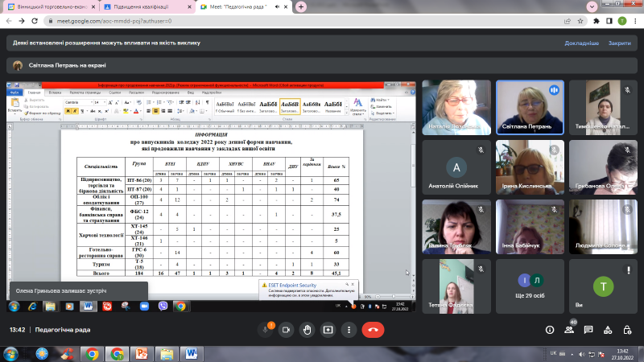Open Meet's three-dot more options menu
This screenshot has height=362, width=644.
coord(349,330)
